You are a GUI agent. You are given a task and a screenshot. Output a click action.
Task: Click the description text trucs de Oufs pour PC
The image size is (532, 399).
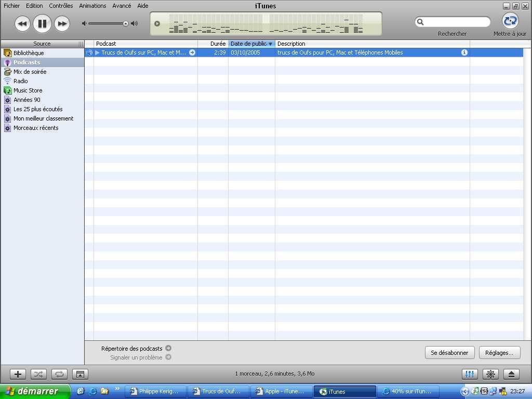pyautogui.click(x=340, y=52)
